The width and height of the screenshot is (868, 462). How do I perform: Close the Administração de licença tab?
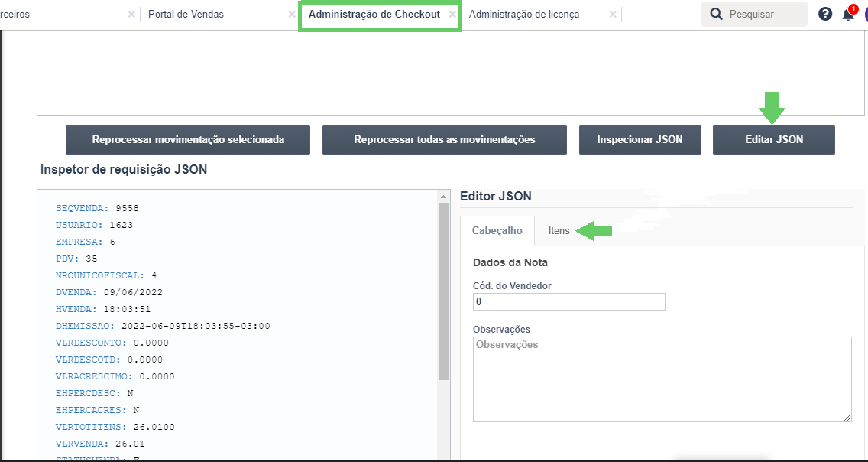(x=613, y=15)
